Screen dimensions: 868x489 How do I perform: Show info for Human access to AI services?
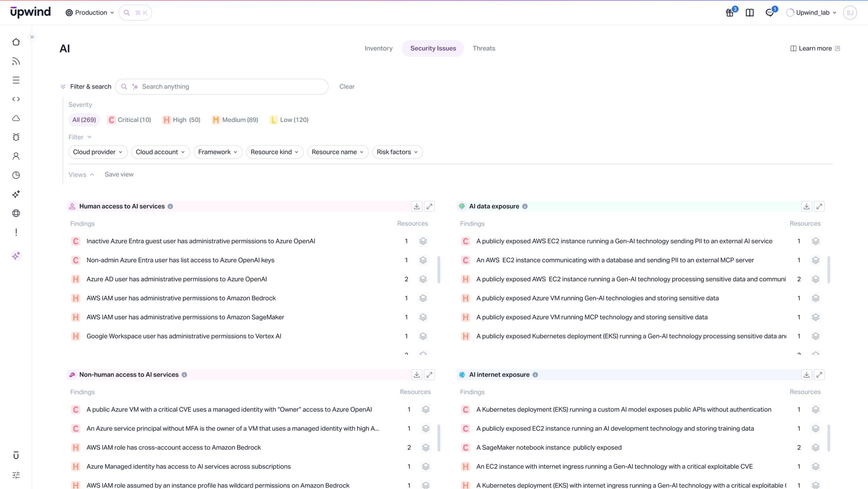(x=170, y=206)
